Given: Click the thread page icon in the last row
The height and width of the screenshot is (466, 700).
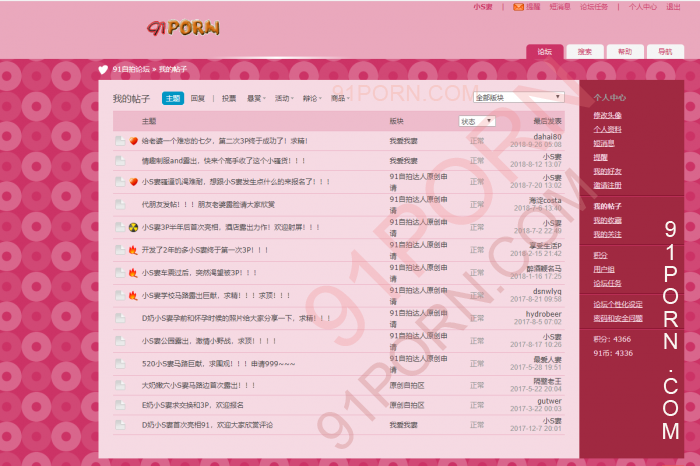Looking at the screenshot, I should (x=120, y=425).
